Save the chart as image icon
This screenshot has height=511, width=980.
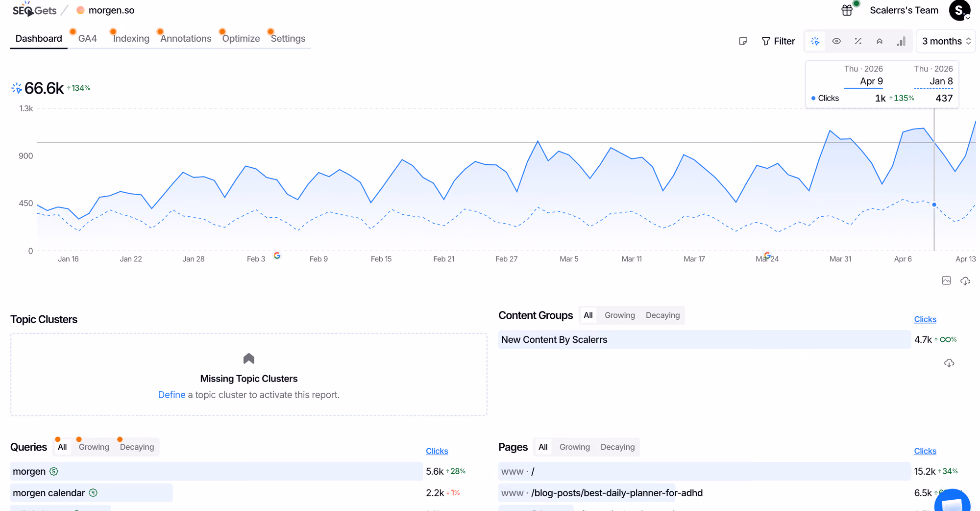pos(946,281)
